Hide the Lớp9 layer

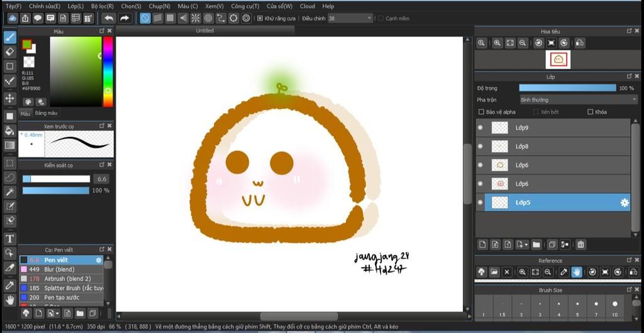480,128
